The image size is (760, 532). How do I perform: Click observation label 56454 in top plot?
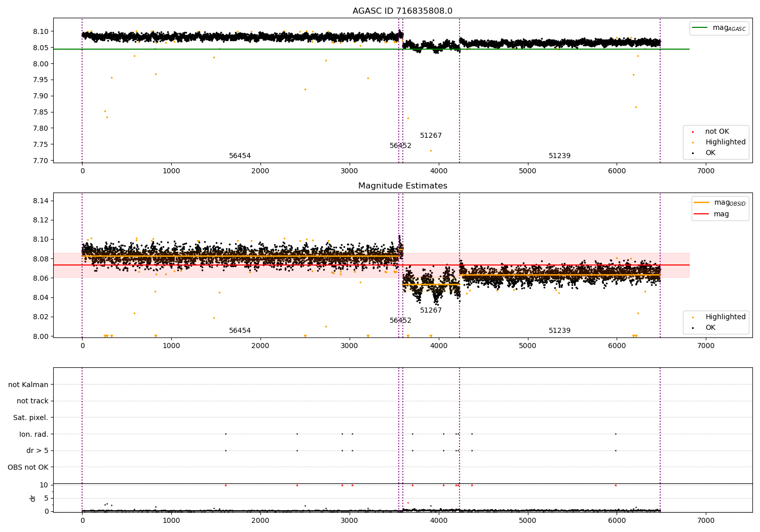(x=240, y=156)
